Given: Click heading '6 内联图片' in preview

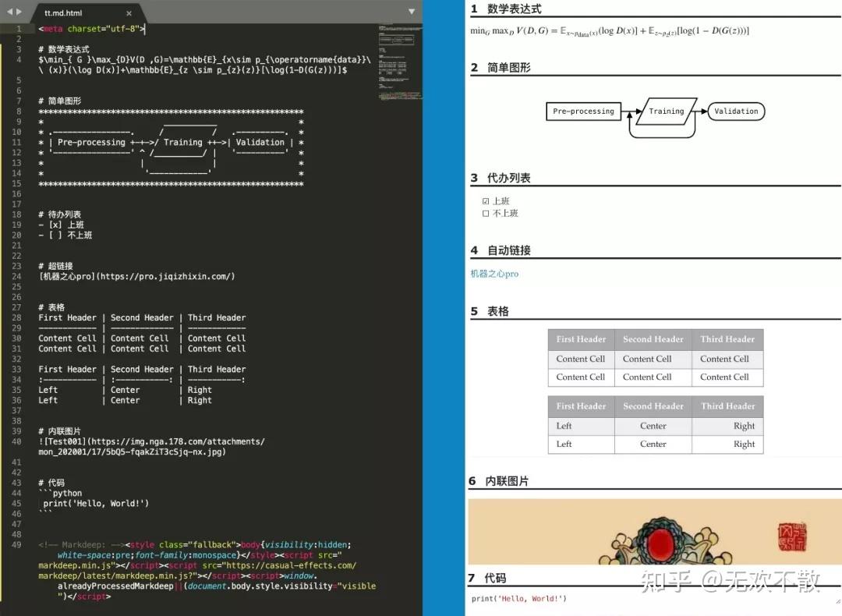Looking at the screenshot, I should [498, 481].
